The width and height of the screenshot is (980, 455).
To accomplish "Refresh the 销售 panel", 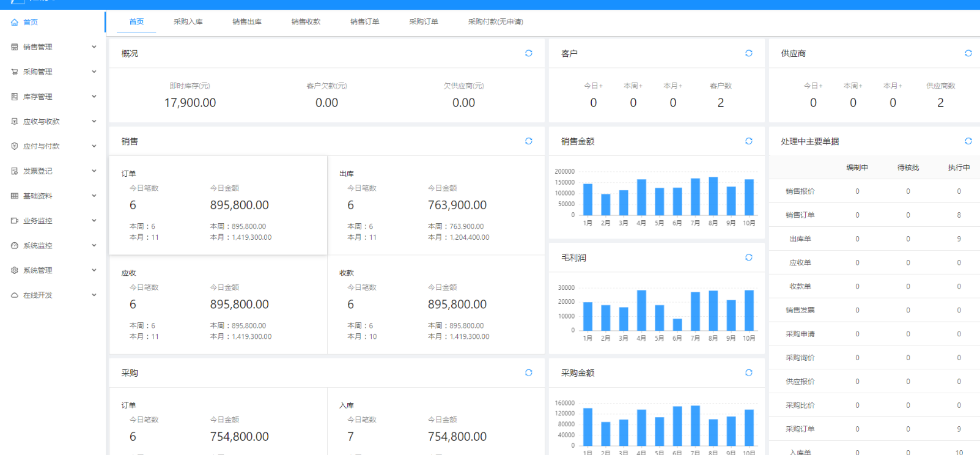I will [529, 141].
